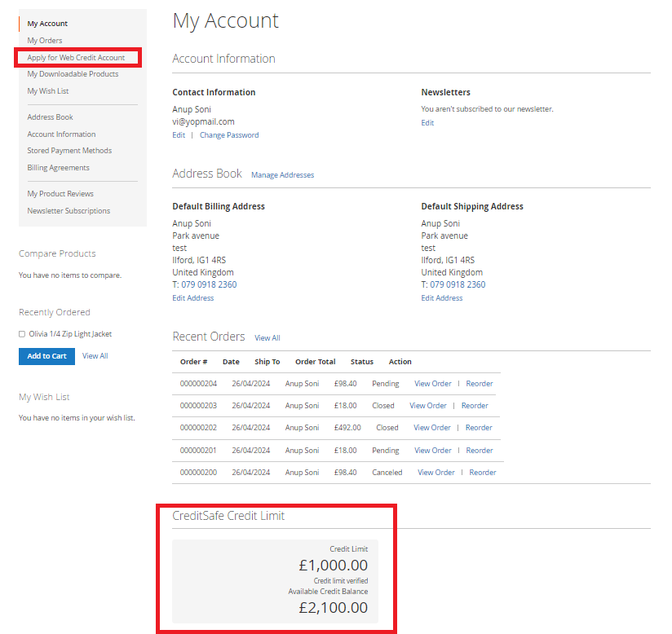Click the Change Password link
Screen dimensions: 672x634
point(229,135)
